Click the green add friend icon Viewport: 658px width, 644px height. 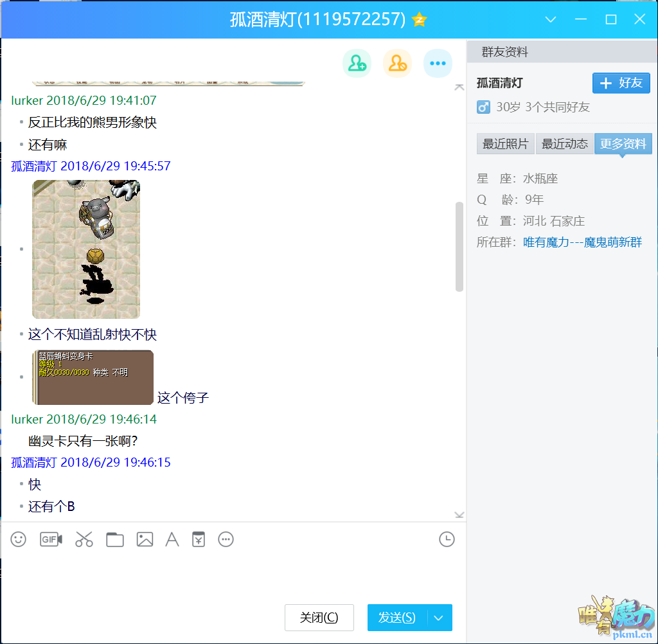(x=357, y=63)
